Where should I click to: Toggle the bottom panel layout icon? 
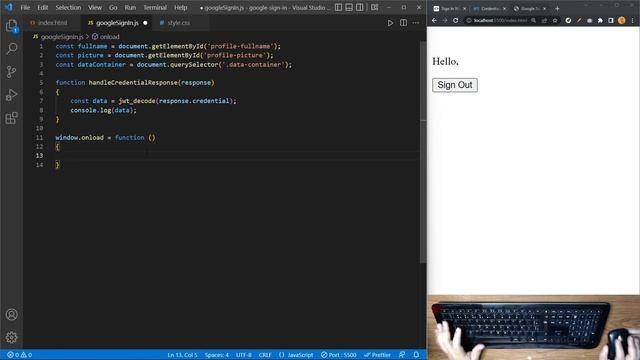(x=349, y=7)
